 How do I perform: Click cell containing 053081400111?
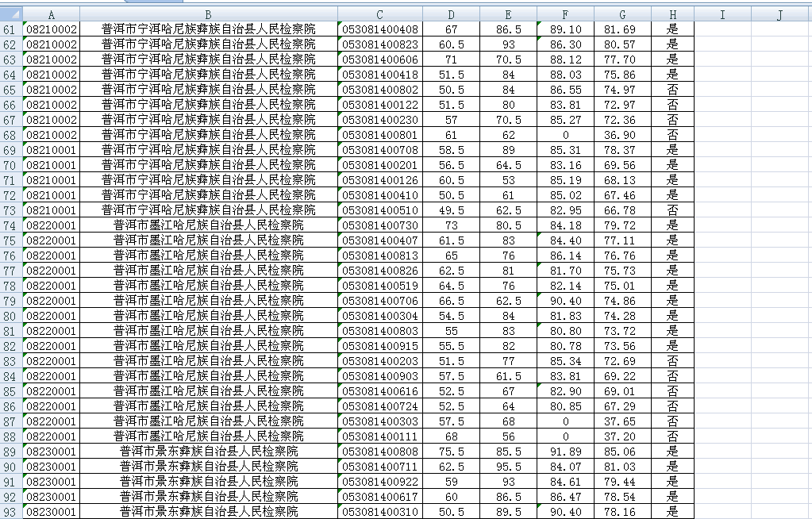pos(379,436)
